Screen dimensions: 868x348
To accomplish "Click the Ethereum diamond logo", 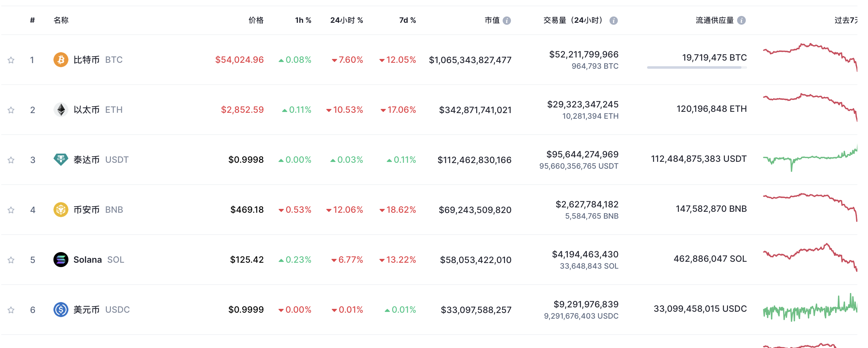I will coord(61,109).
